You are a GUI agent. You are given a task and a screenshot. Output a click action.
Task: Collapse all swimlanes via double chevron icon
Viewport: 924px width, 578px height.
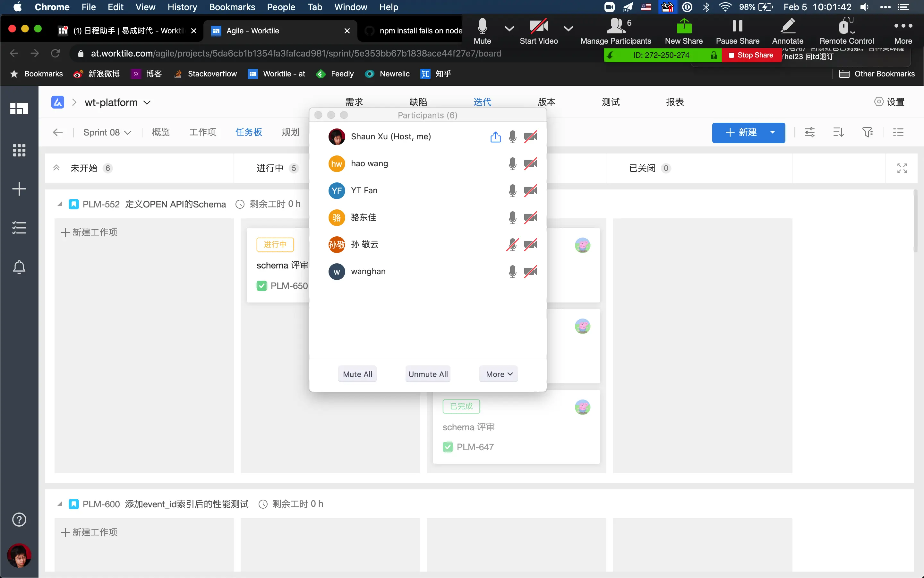pos(56,168)
